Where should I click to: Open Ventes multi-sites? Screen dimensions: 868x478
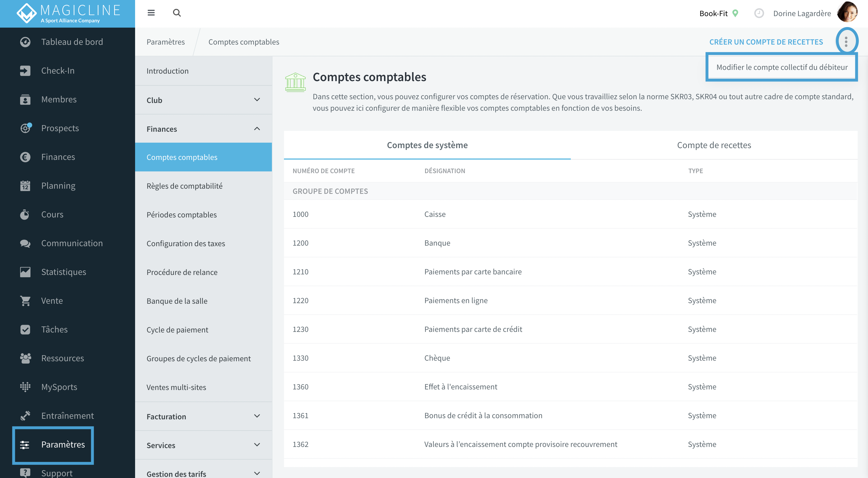pos(203,387)
